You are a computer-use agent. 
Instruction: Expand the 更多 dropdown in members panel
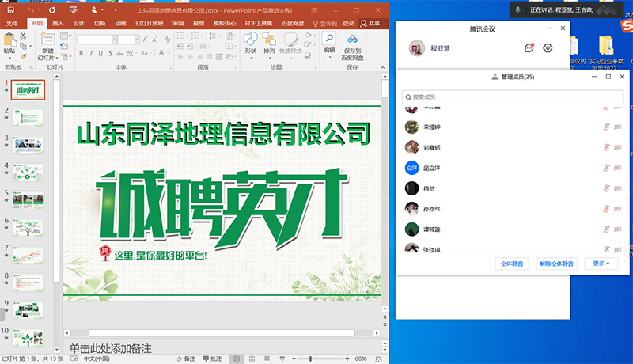[x=601, y=264]
